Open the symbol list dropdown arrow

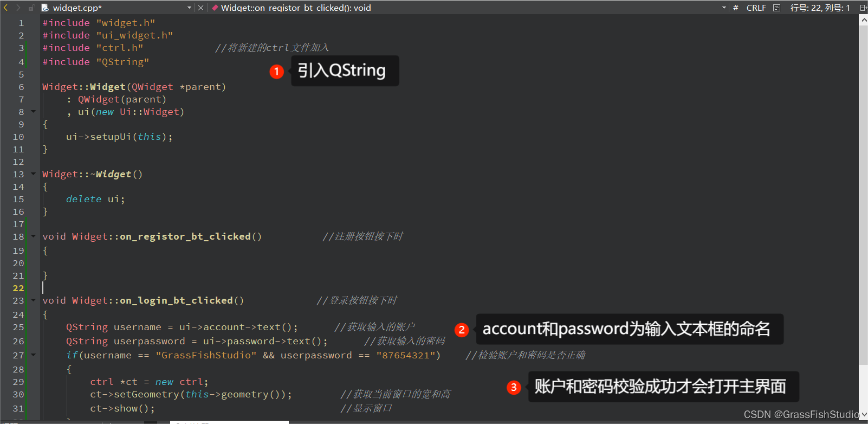click(724, 8)
